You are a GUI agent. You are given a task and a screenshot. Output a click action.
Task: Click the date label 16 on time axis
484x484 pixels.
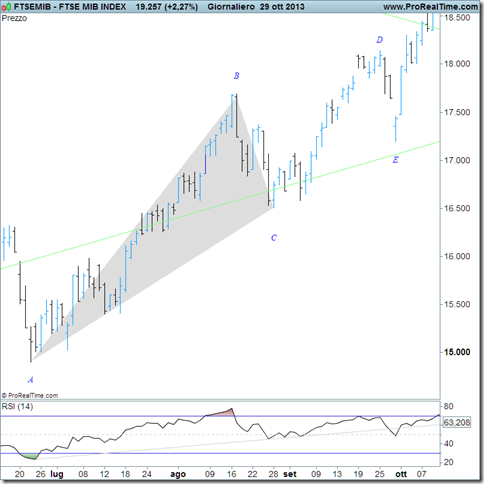[231, 474]
